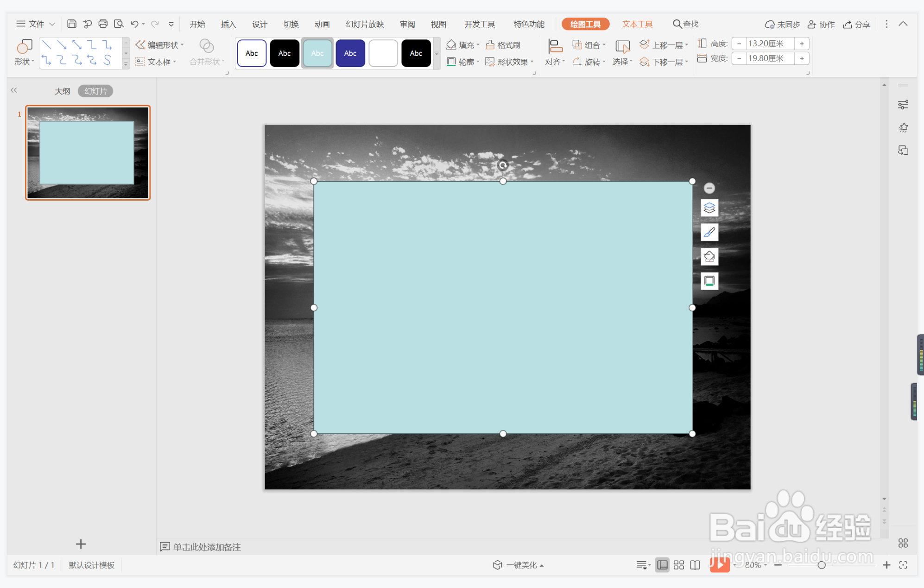The image size is (924, 588).
Task: Click the notes area to add notes
Action: [207, 547]
